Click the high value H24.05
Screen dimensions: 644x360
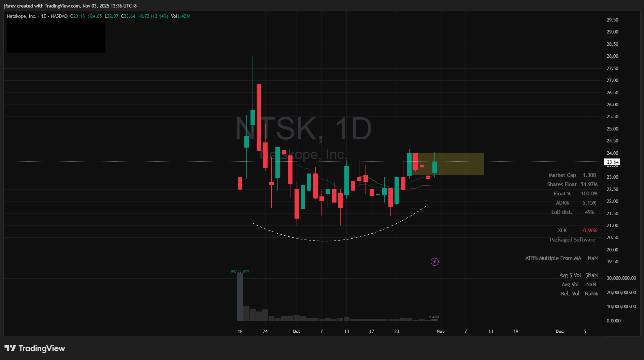(x=95, y=16)
